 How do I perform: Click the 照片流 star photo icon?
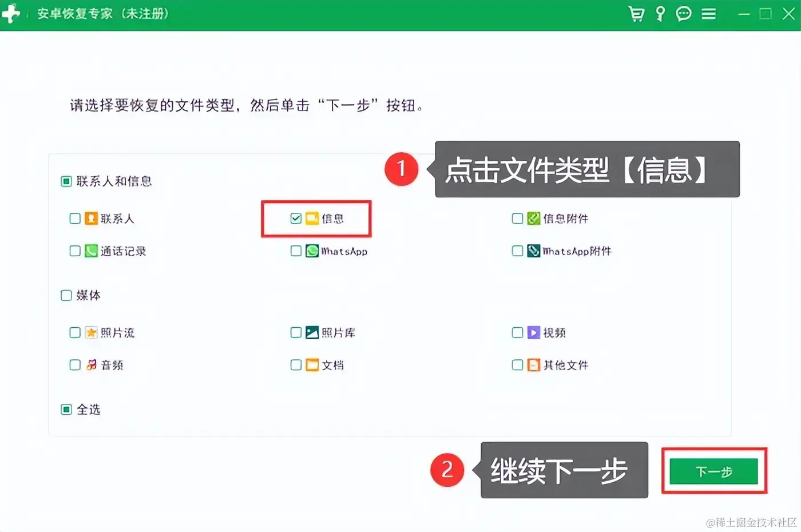pos(91,333)
